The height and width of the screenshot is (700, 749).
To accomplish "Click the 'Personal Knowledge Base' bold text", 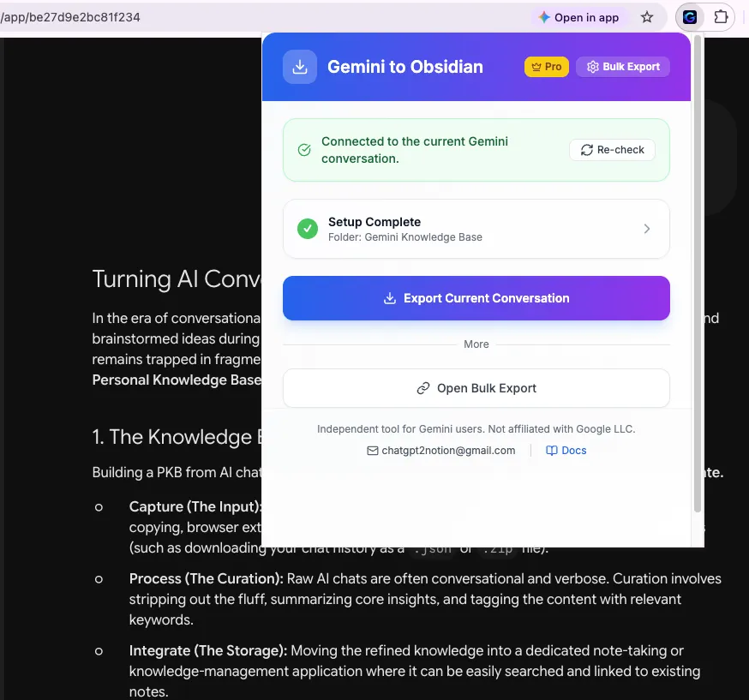I will (177, 380).
